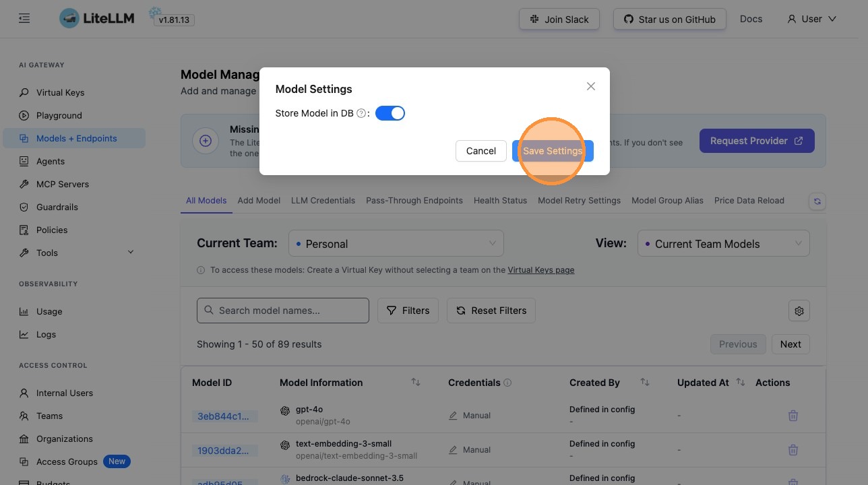Close the Model Settings dialog
Screen dimensions: 868x485
(x=591, y=86)
